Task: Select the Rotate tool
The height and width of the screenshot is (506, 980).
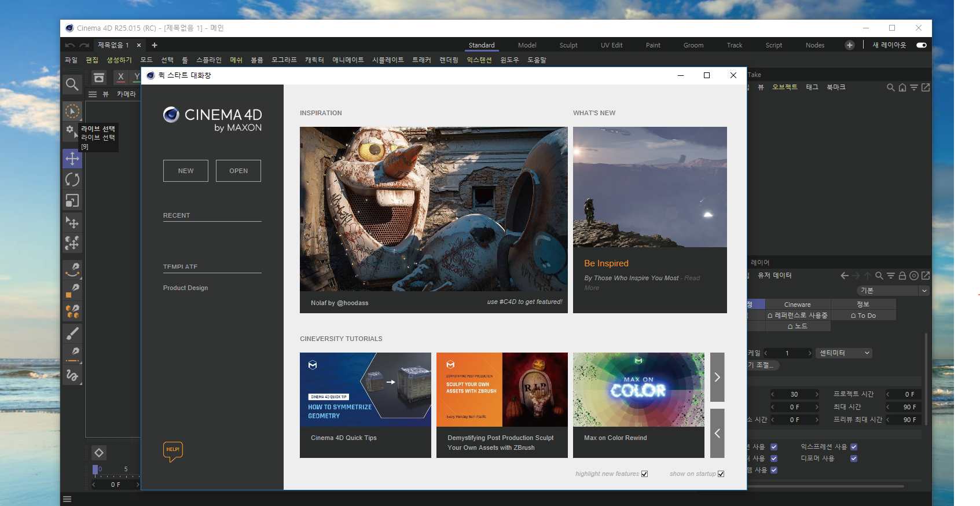Action: point(72,179)
